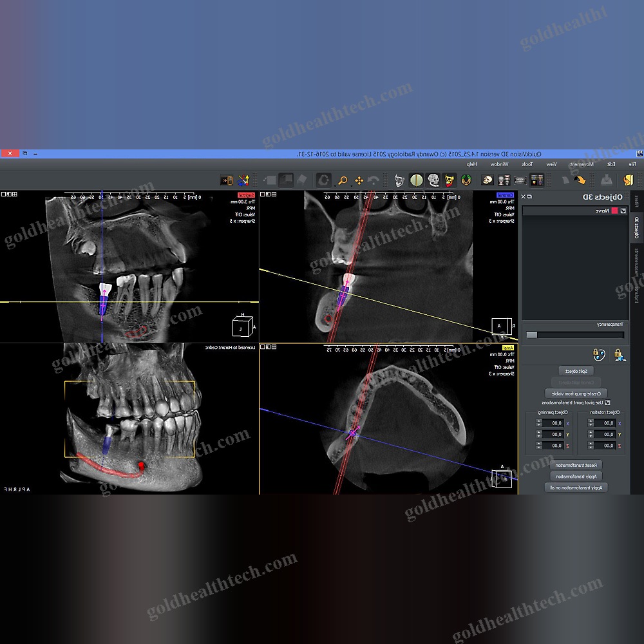This screenshot has width=644, height=644.
Task: Increase Object panning Z value
Action: pos(539,444)
